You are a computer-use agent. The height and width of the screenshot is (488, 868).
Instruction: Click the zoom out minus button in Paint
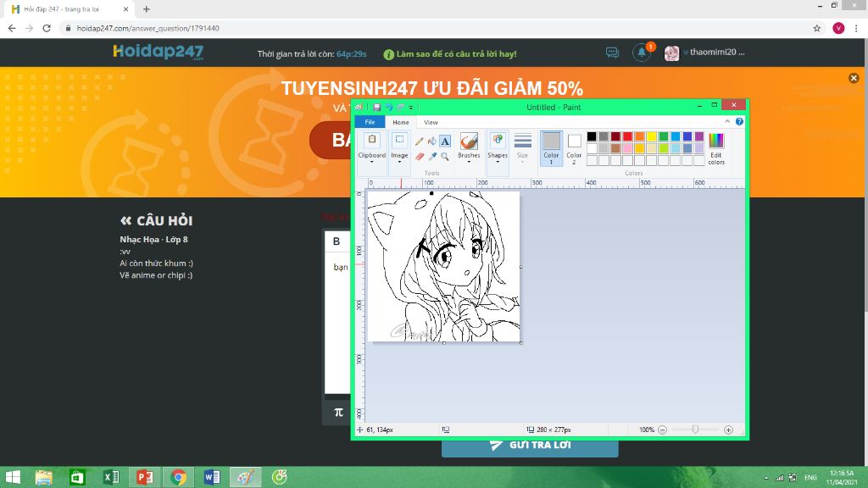662,430
